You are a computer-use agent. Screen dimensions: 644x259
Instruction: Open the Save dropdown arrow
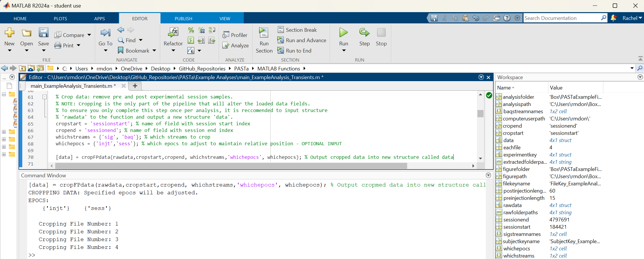click(44, 51)
